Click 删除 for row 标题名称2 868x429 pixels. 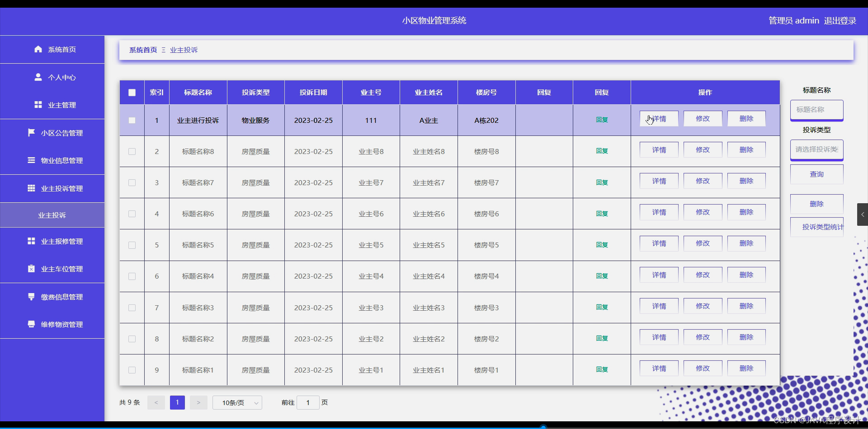746,337
